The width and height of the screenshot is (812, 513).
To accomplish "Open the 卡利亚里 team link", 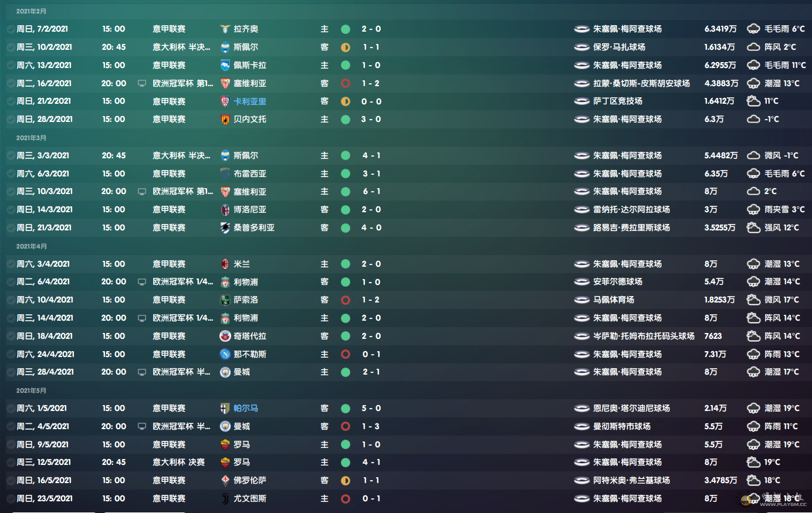I will click(x=249, y=101).
